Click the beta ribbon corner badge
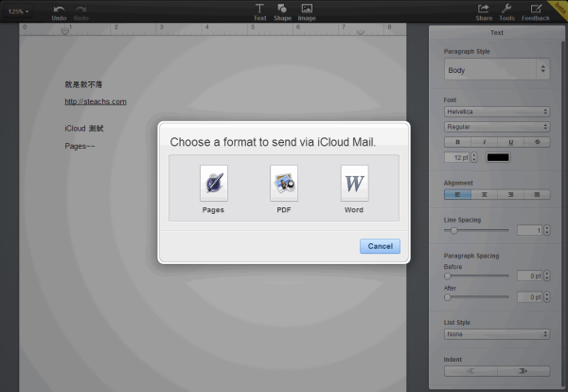This screenshot has height=392, width=568. pyautogui.click(x=559, y=9)
